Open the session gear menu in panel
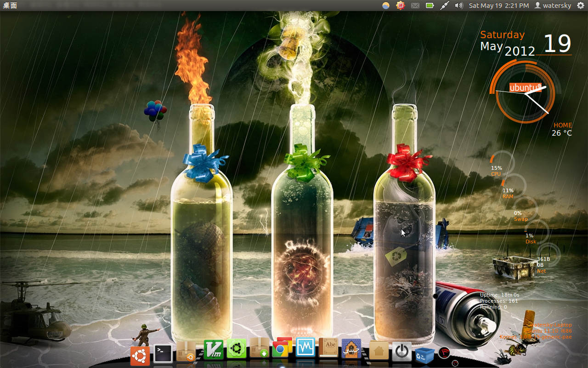The image size is (588, 368). [x=581, y=6]
